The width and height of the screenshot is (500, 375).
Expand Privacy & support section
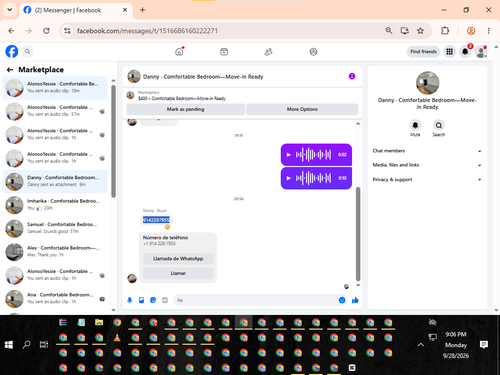(427, 179)
